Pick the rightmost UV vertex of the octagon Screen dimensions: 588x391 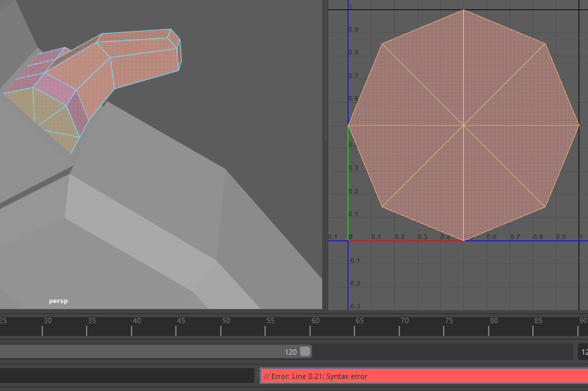(579, 125)
